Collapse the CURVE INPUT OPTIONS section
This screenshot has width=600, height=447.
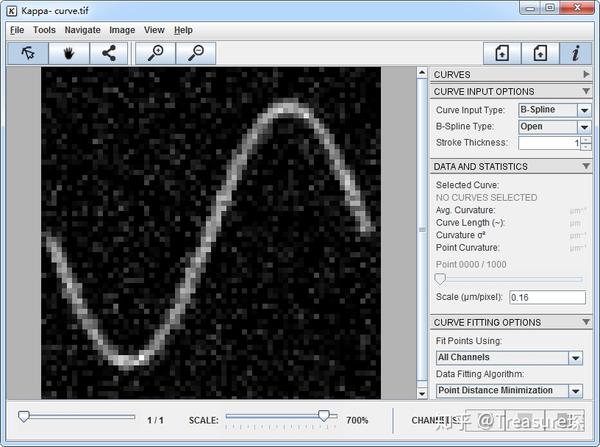(x=586, y=91)
